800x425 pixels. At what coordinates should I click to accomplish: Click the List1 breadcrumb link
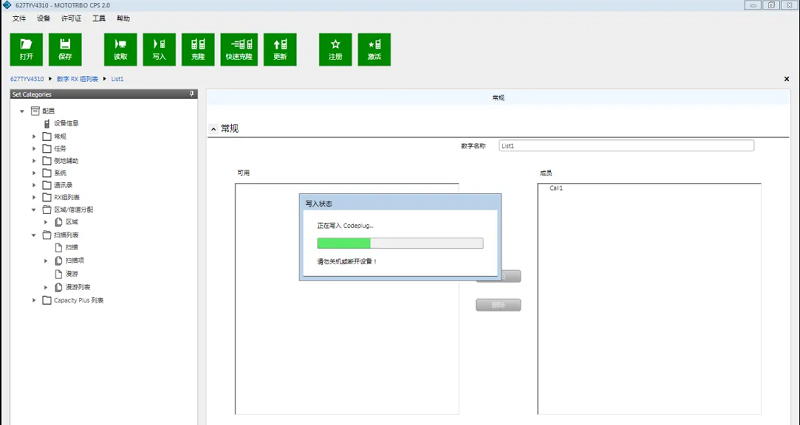click(117, 79)
